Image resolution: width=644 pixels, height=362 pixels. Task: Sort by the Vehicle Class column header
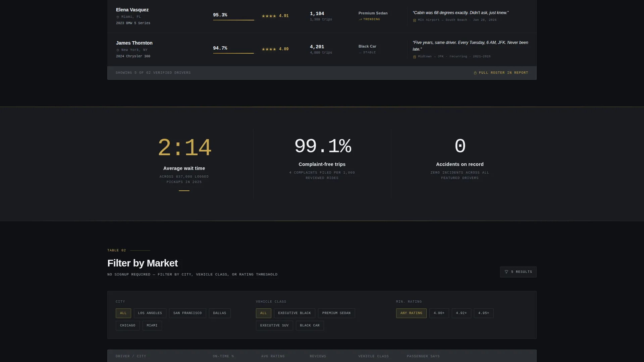(x=374, y=357)
